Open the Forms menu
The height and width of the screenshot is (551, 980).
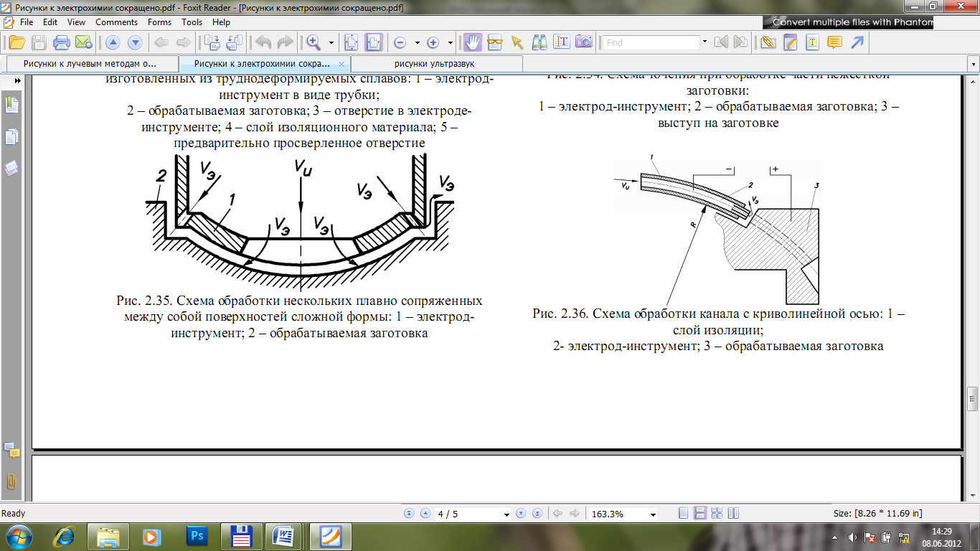coord(159,22)
